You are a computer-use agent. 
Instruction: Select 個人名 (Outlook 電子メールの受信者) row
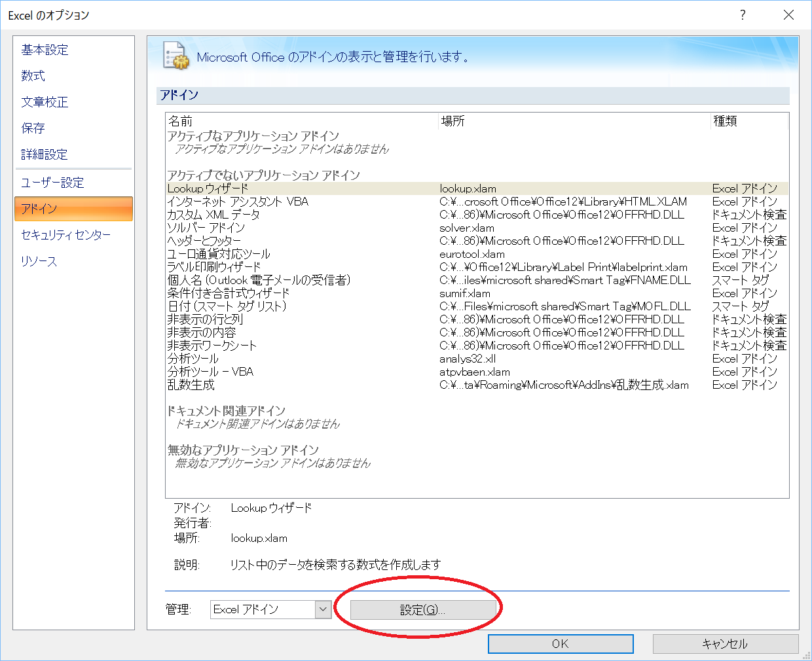[x=477, y=280]
